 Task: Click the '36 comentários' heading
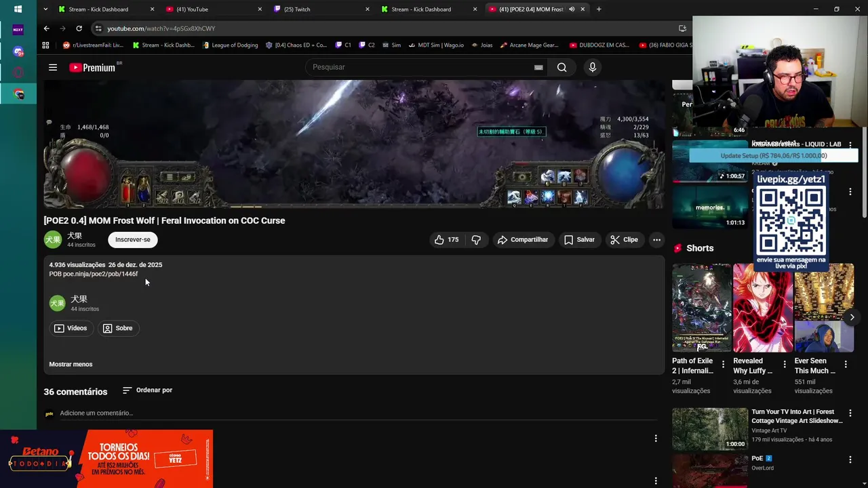click(75, 392)
